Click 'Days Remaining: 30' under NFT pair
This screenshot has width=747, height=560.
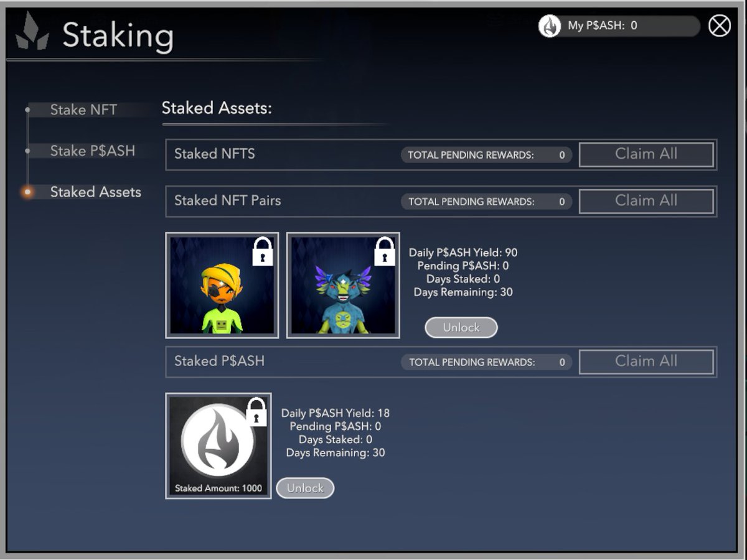[x=463, y=292]
